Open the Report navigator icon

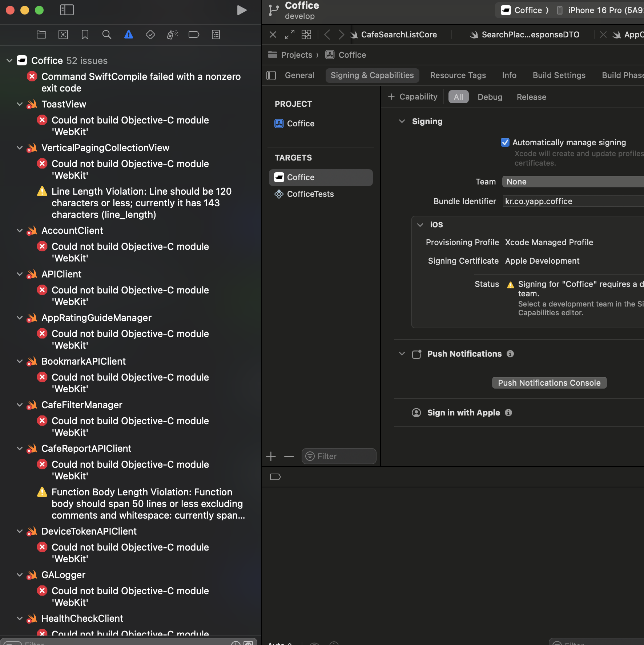tap(216, 35)
